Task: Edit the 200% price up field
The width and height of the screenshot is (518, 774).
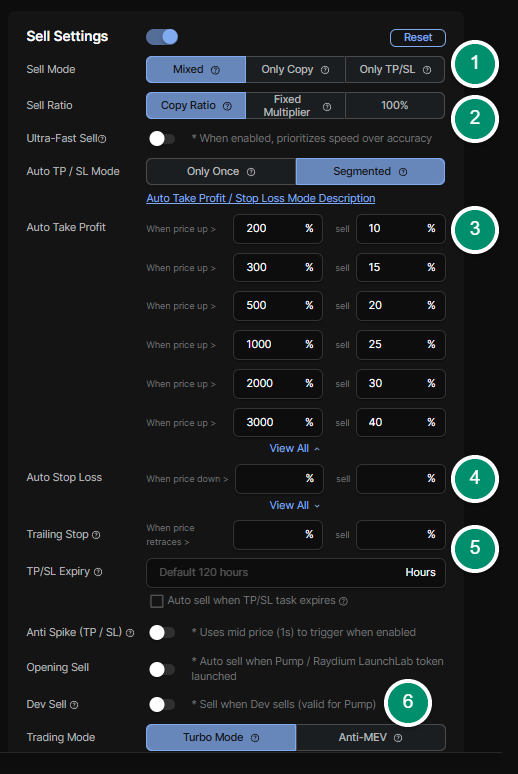Action: (278, 229)
